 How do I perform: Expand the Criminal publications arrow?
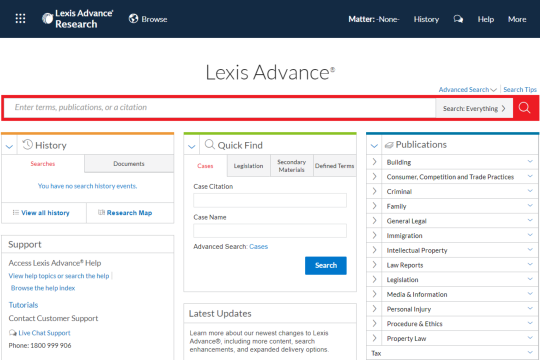[374, 191]
